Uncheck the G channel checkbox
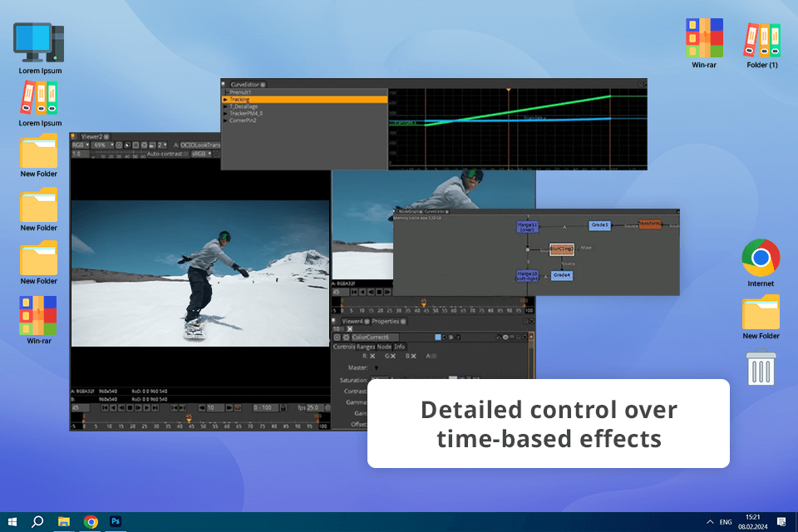The height and width of the screenshot is (532, 798). pos(393,357)
